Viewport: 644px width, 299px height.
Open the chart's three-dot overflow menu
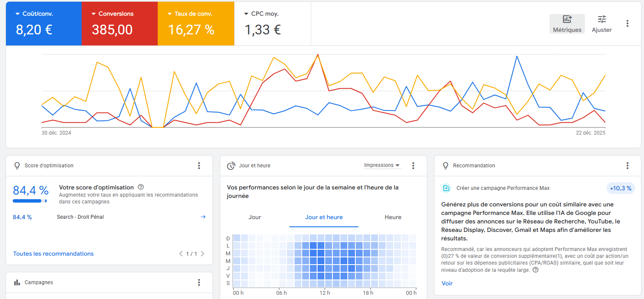(x=627, y=23)
